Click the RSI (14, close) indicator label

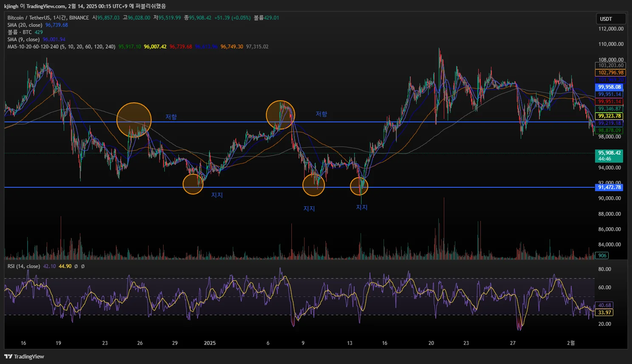(x=24, y=266)
